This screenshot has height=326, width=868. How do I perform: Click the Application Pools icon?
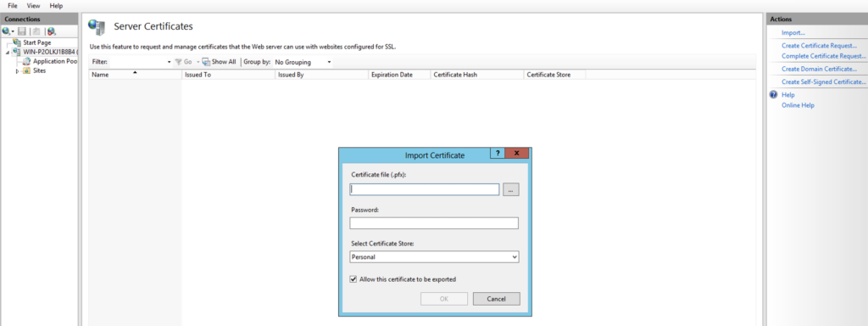[27, 61]
